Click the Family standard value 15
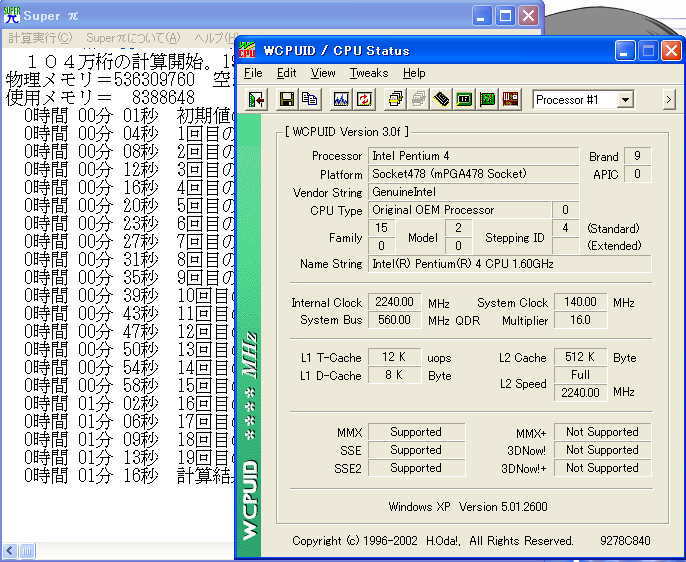 (x=382, y=228)
